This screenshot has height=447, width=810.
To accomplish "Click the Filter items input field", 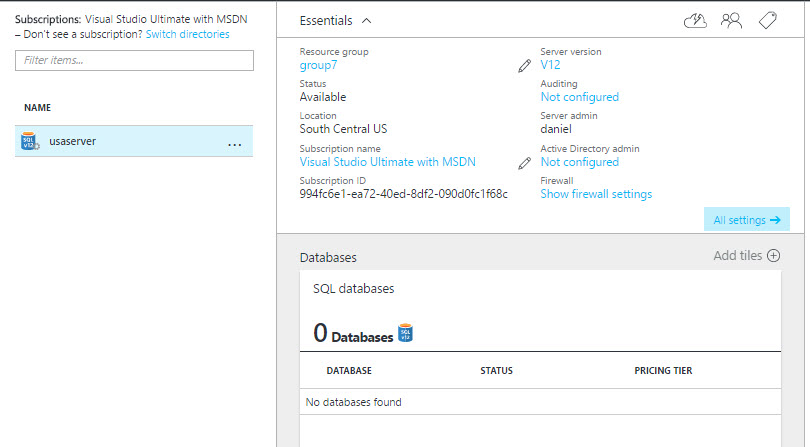I will 134,61.
